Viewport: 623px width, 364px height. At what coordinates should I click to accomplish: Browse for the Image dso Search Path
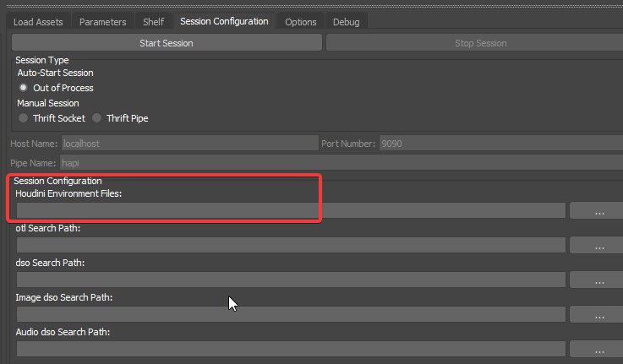pos(597,314)
